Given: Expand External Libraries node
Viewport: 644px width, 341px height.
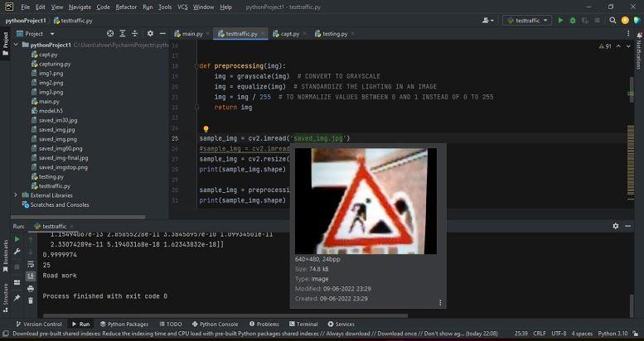Looking at the screenshot, I should [x=16, y=195].
